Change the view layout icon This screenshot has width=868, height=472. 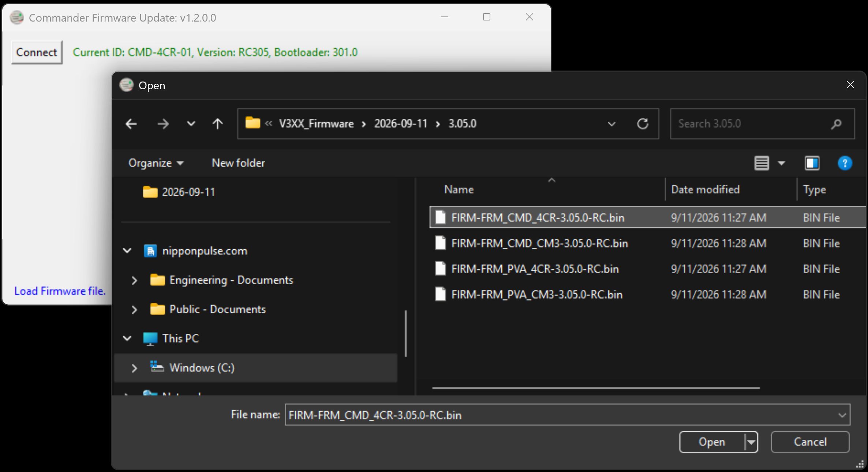762,163
